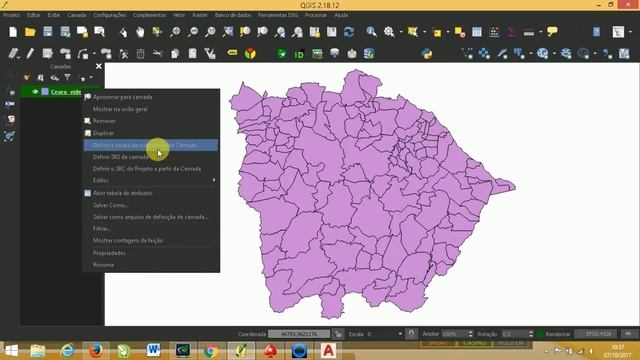Screen dimensions: 640x360
Task: Open Chrome from the taskbar
Action: (211, 350)
